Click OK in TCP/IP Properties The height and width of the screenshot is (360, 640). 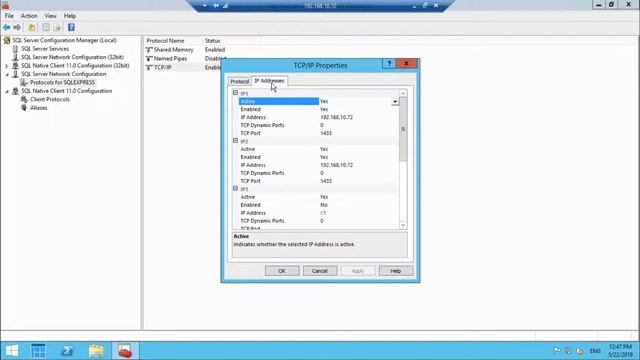(x=282, y=271)
